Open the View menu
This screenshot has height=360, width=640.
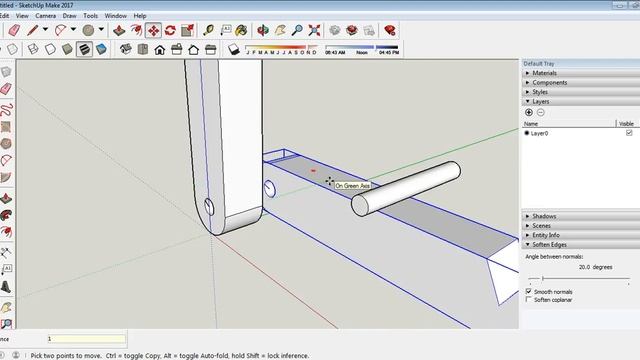tap(22, 16)
